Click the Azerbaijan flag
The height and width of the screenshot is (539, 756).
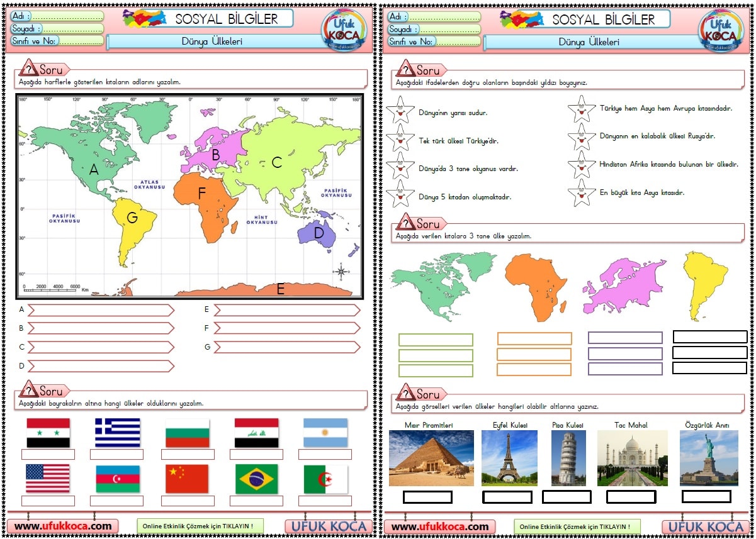(x=118, y=479)
